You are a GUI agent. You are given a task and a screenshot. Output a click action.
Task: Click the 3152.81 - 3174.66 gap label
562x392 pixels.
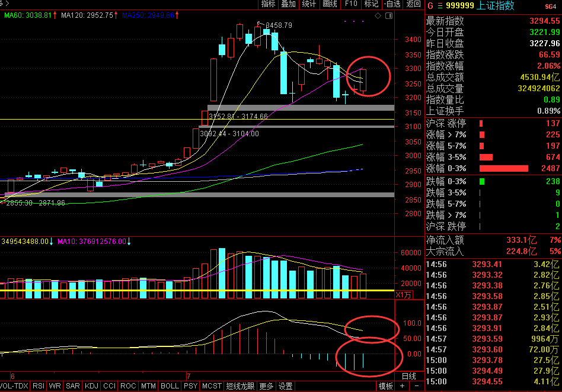coord(238,116)
